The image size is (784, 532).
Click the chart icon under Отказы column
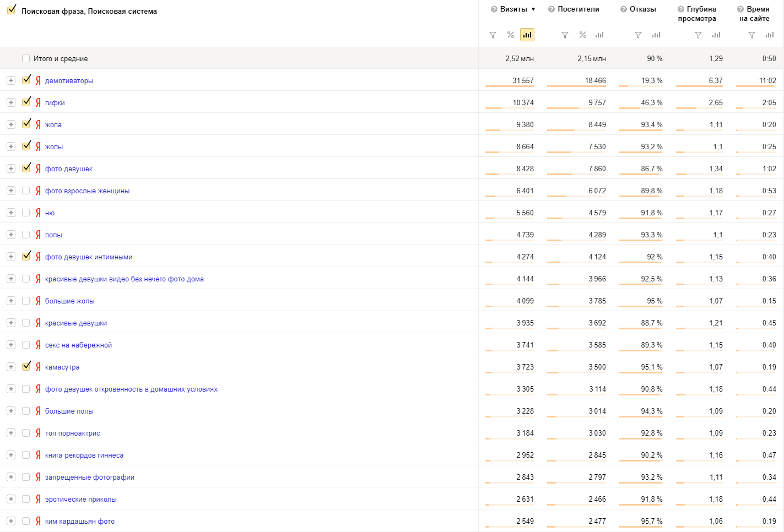click(x=656, y=35)
